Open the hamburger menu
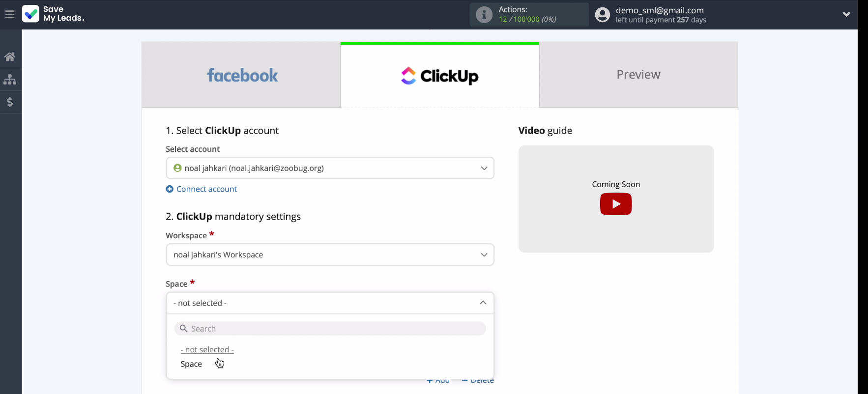This screenshot has width=868, height=394. pos(10,15)
